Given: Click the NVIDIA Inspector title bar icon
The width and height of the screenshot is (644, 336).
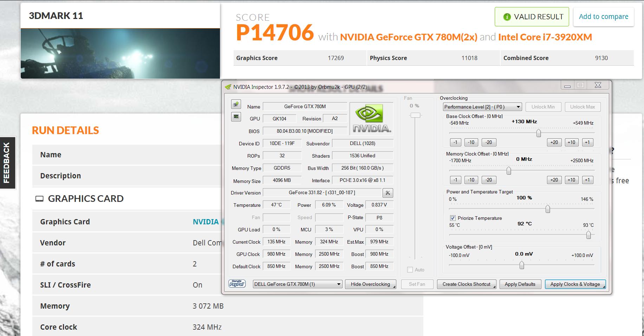Looking at the screenshot, I should [x=228, y=87].
